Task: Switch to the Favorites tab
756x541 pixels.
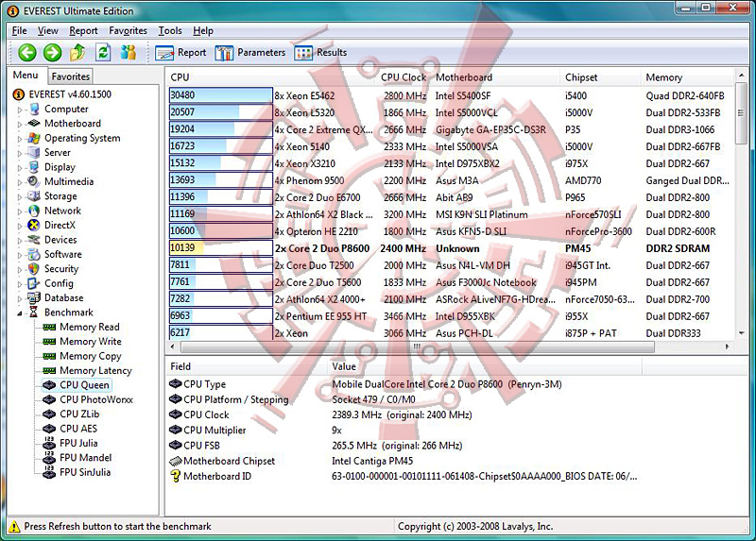Action: [70, 76]
